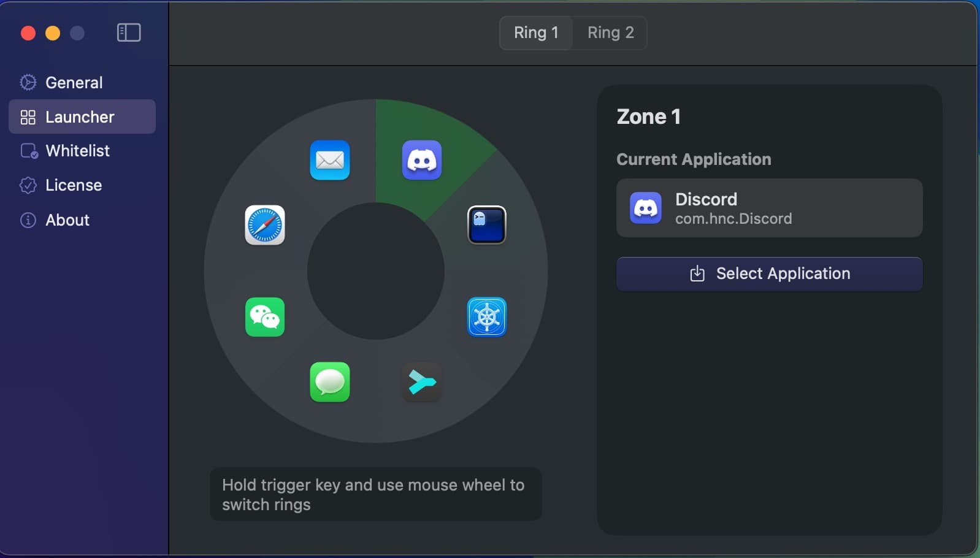Screen dimensions: 980x558
Task: Open the Launcher sidebar item
Action: pos(80,117)
